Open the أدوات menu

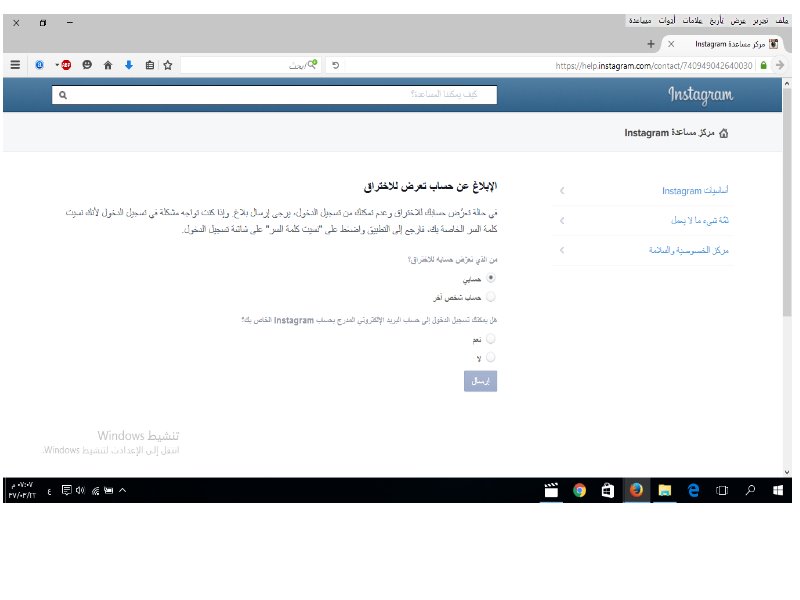[x=667, y=20]
